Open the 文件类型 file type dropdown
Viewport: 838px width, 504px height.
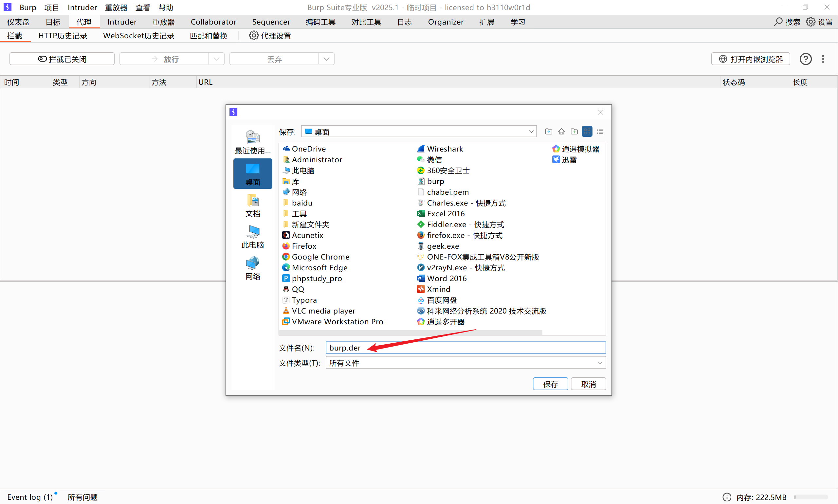pyautogui.click(x=600, y=363)
